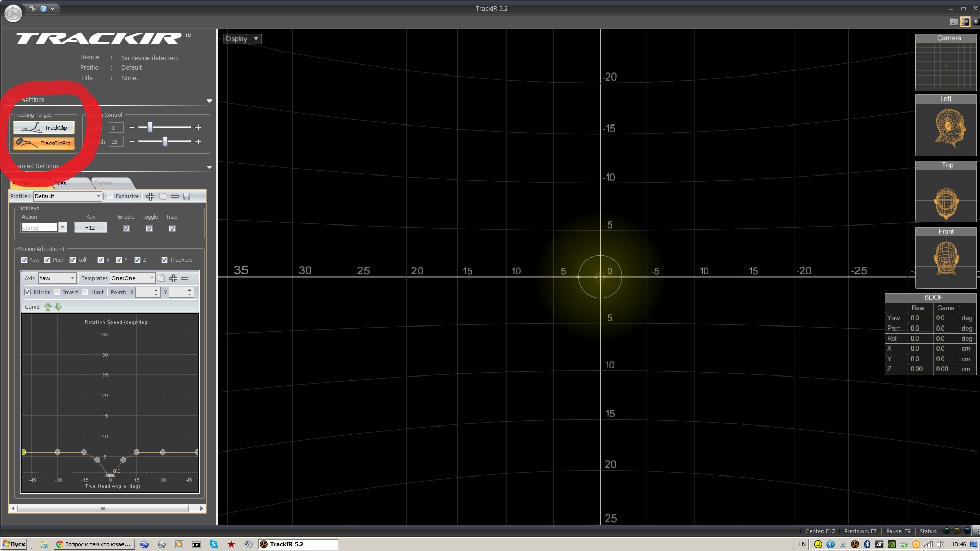Collapse the Basic Settings section arrow
This screenshot has width=980, height=551.
pos(209,101)
